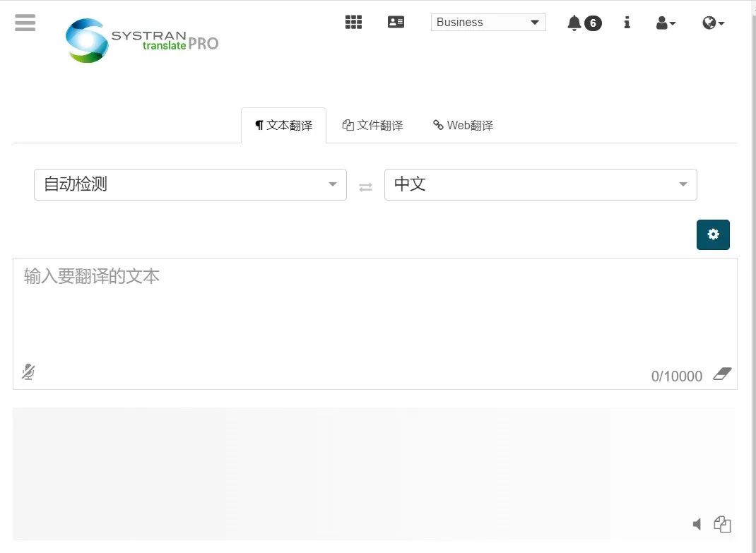Switch to the 文件翻译 tab
The width and height of the screenshot is (756, 553).
coord(372,125)
